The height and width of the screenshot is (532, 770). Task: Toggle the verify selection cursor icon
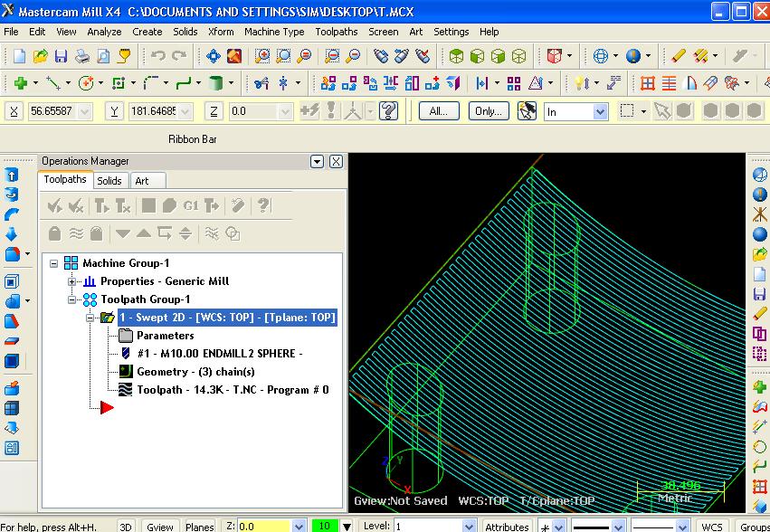click(x=527, y=111)
